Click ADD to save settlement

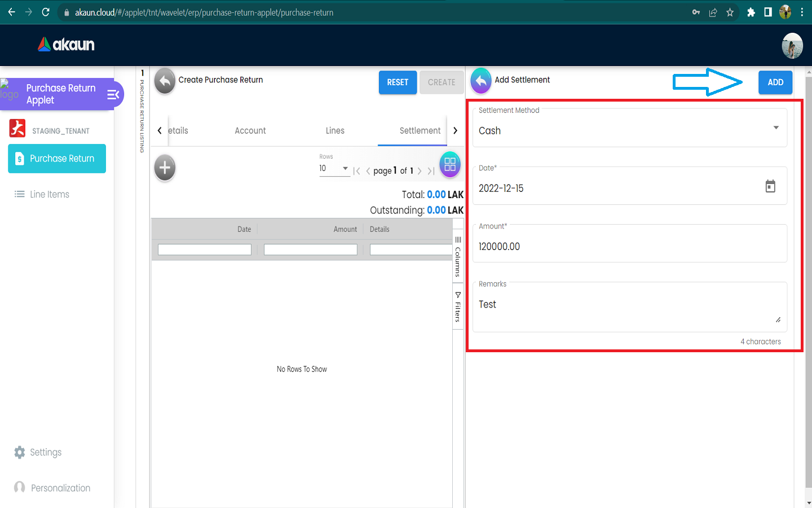tap(775, 82)
